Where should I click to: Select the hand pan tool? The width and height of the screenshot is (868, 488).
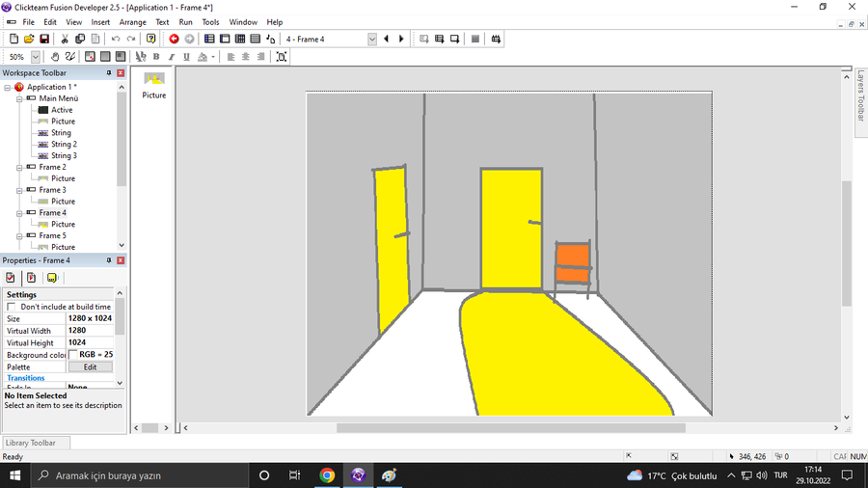[55, 57]
